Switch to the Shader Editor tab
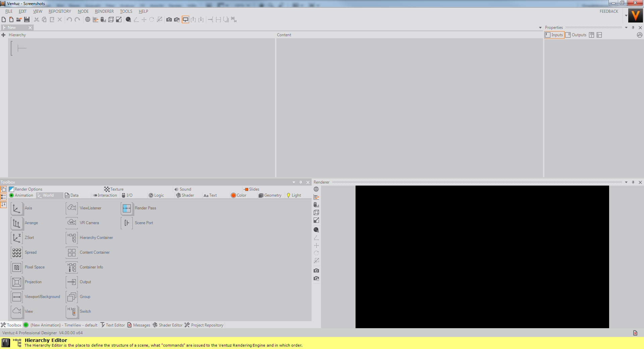The width and height of the screenshot is (644, 349). (168, 325)
